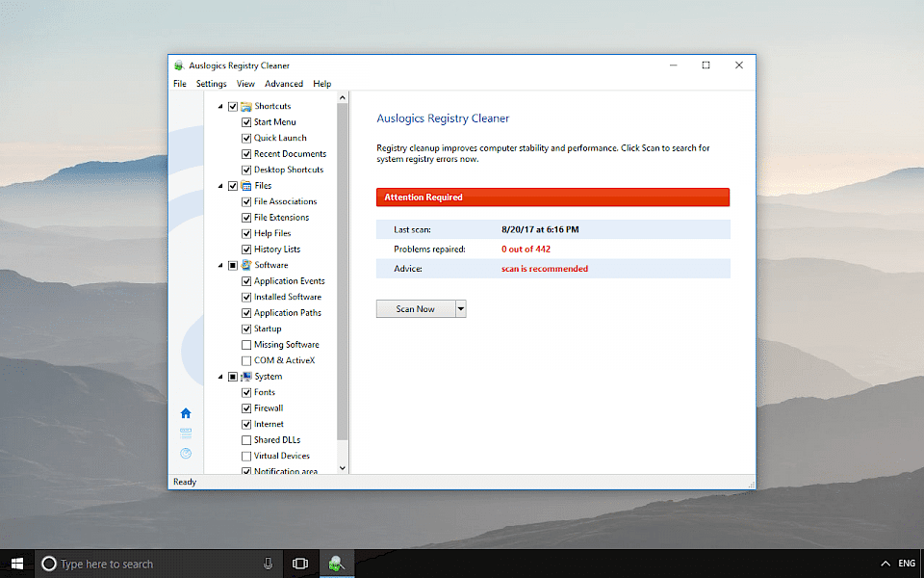Toggle the System category checkbox
Image resolution: width=924 pixels, height=578 pixels.
pos(233,377)
